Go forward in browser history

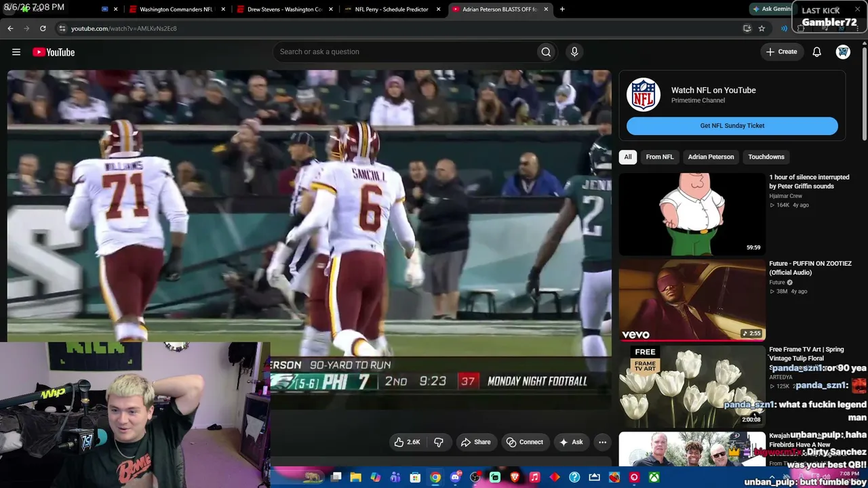click(x=26, y=28)
